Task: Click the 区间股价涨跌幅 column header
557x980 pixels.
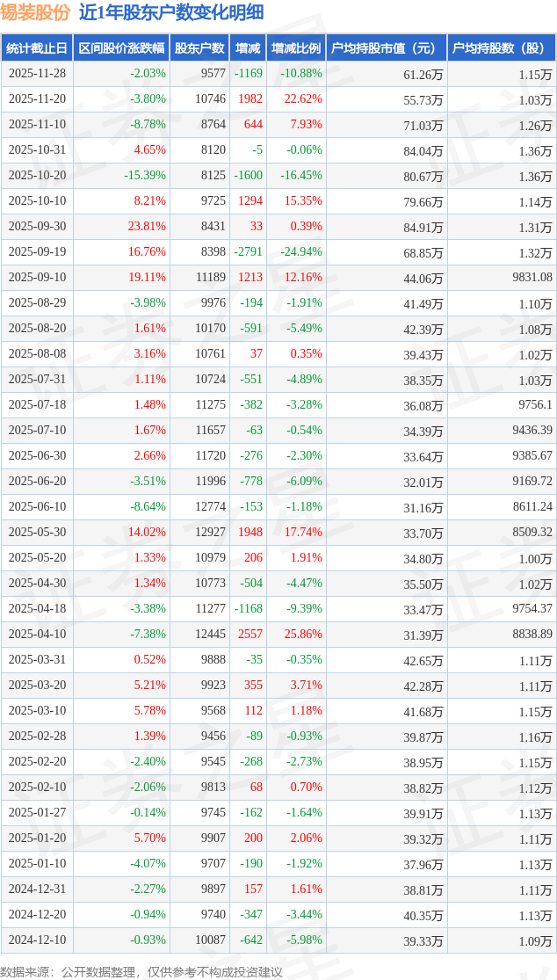Action: [120, 48]
